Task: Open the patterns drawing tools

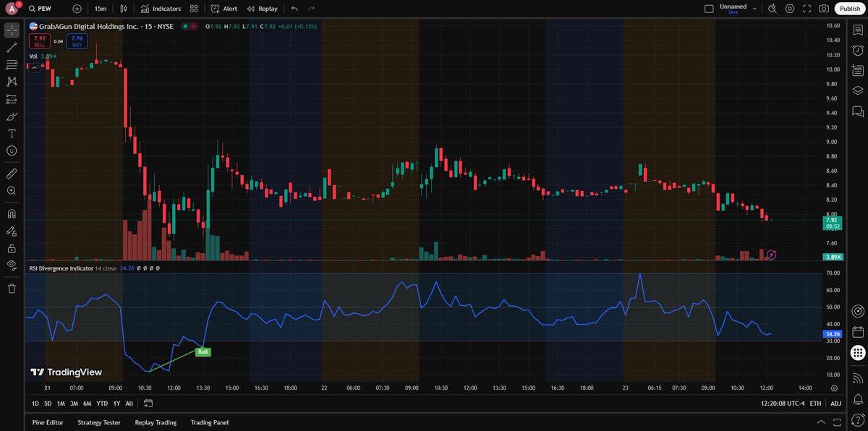Action: point(12,82)
